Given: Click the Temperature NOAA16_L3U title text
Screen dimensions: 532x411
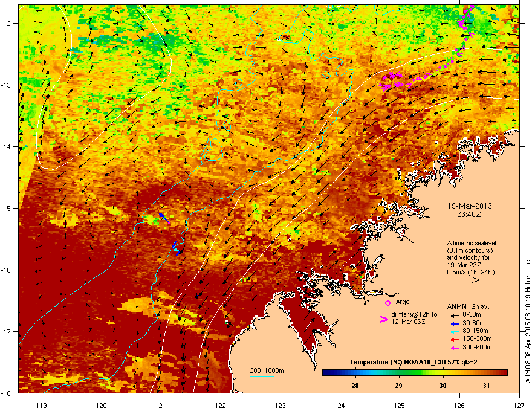Looking at the screenshot, I should [x=414, y=362].
